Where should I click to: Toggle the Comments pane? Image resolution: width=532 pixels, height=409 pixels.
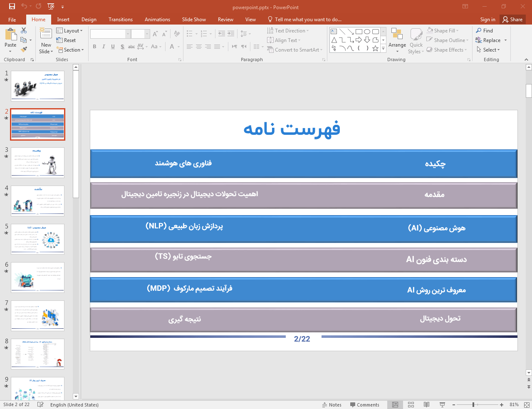click(x=365, y=404)
